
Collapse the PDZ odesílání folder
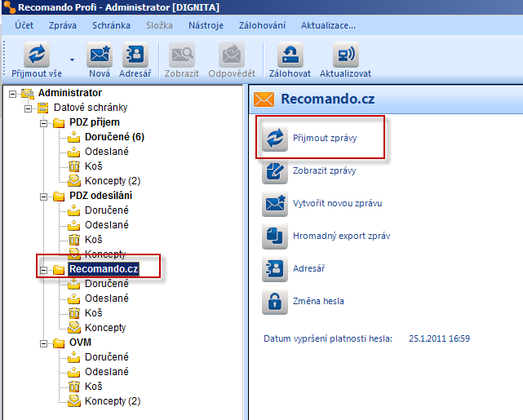pos(43,197)
